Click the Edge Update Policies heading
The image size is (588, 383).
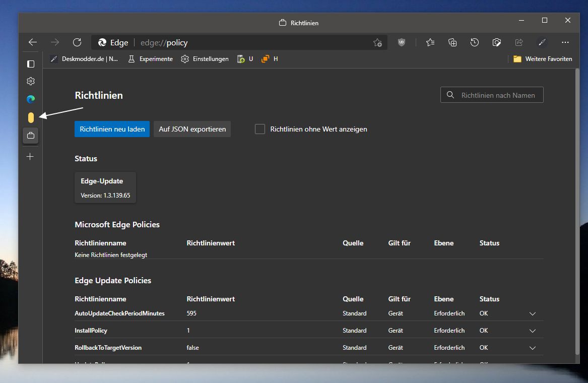[x=113, y=280]
